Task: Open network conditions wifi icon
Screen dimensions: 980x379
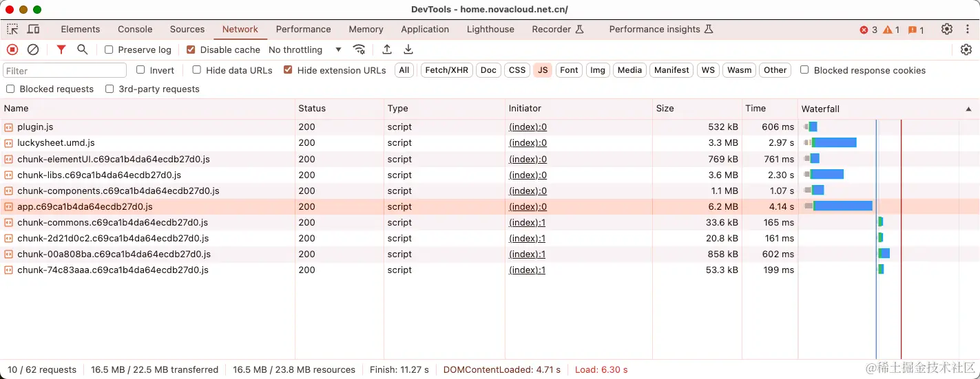Action: click(359, 50)
